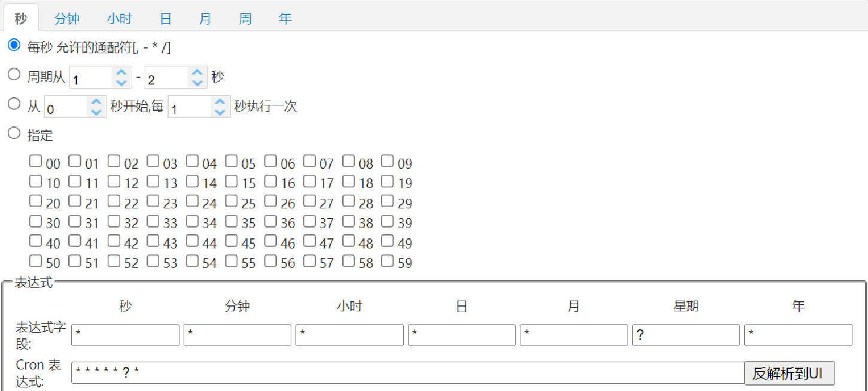The width and height of the screenshot is (868, 391).
Task: Select the 每秒 radio button
Action: point(14,44)
